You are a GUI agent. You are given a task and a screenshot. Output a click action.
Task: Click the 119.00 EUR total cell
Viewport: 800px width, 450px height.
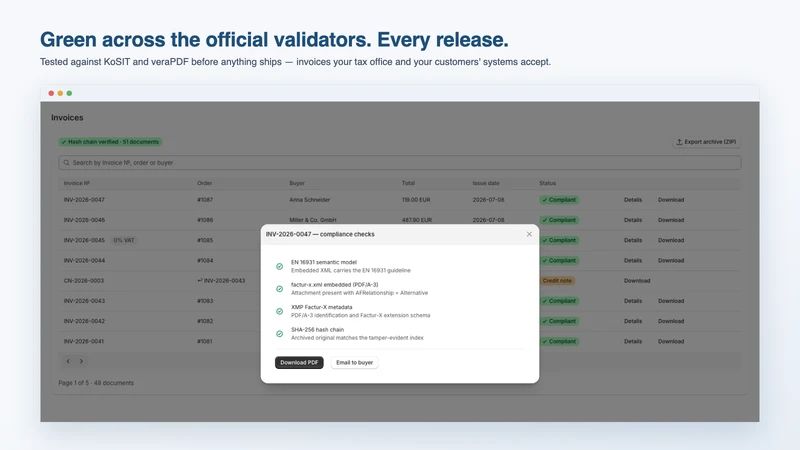tap(416, 200)
